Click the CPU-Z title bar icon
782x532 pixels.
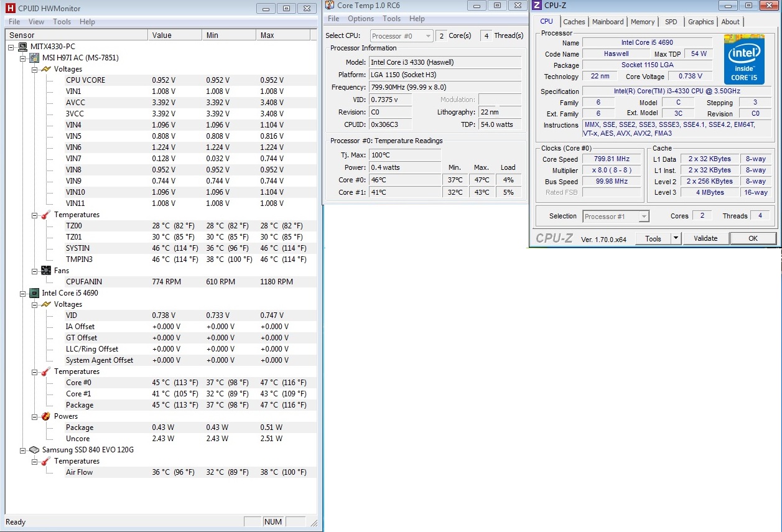(537, 6)
